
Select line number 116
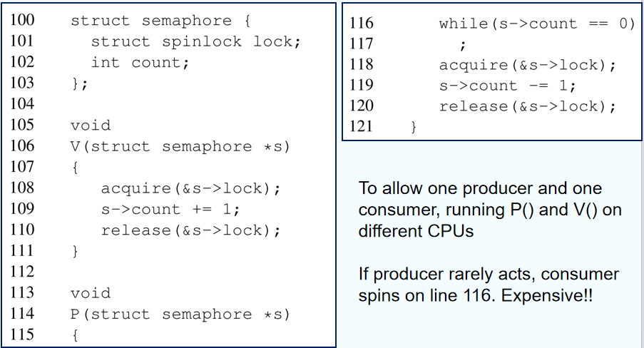pyautogui.click(x=362, y=23)
